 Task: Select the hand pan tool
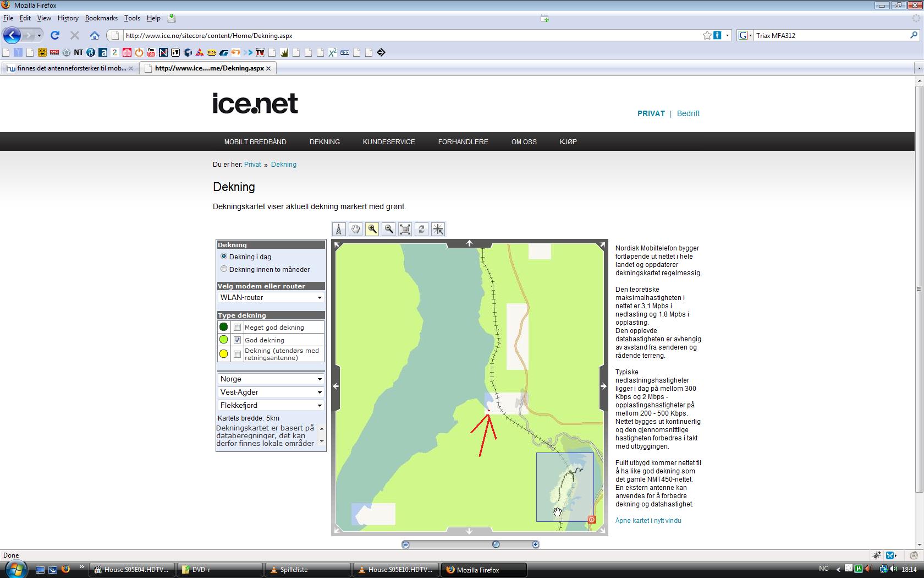click(x=355, y=230)
